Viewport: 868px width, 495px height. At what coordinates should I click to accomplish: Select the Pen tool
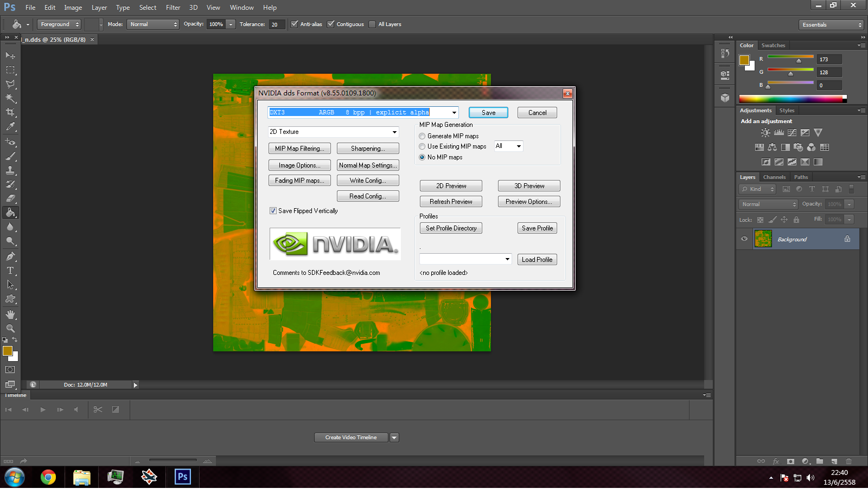(10, 256)
